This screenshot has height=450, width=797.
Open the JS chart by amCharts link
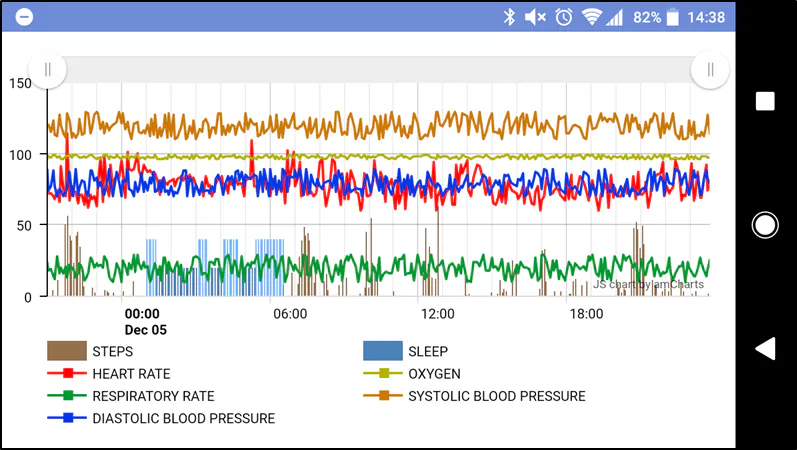point(648,284)
